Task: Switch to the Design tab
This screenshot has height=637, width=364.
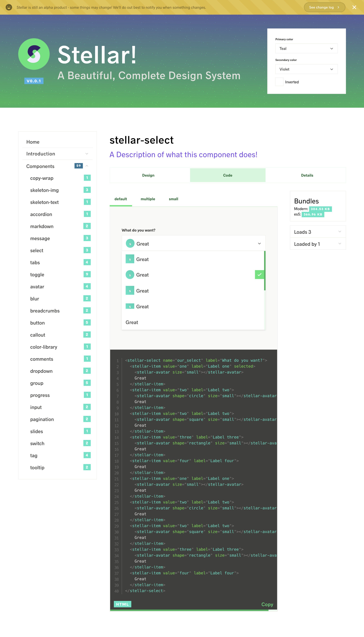Action: [148, 175]
